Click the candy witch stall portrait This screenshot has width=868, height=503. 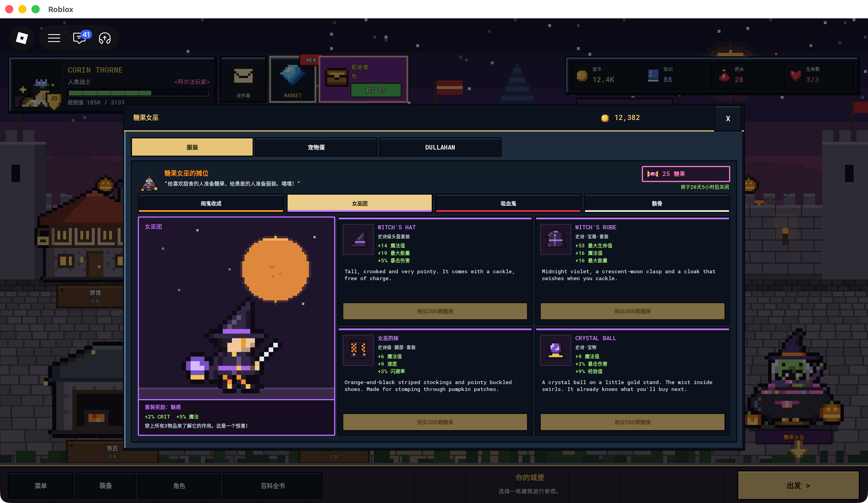(x=149, y=183)
